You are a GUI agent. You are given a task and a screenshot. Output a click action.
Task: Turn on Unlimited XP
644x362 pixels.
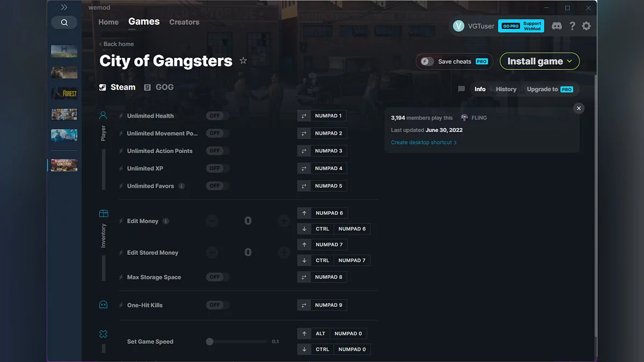point(217,168)
